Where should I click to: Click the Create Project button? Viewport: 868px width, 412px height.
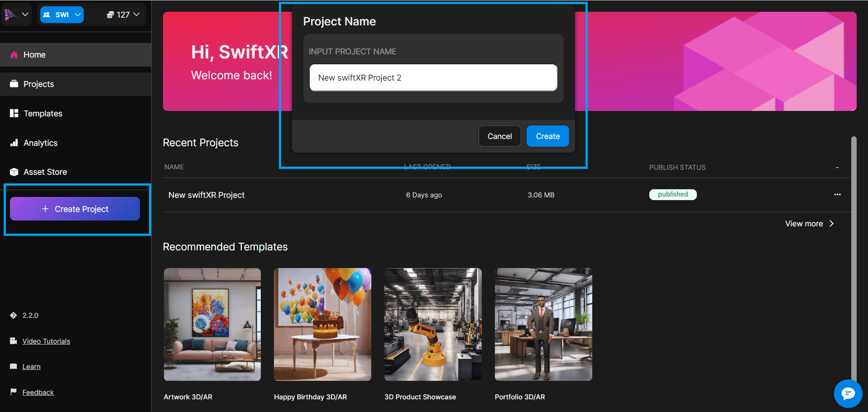[75, 209]
